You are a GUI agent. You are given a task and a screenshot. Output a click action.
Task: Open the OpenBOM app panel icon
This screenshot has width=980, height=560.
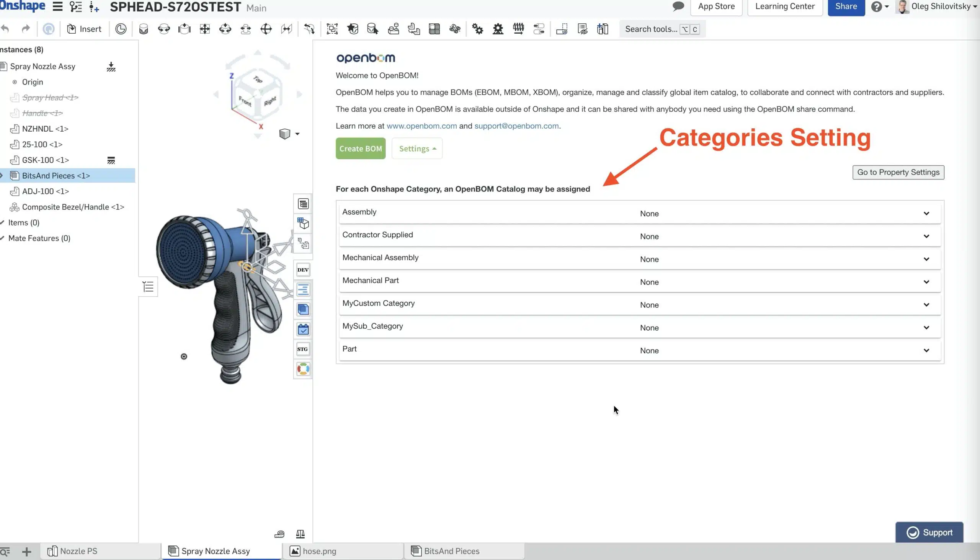point(304,369)
